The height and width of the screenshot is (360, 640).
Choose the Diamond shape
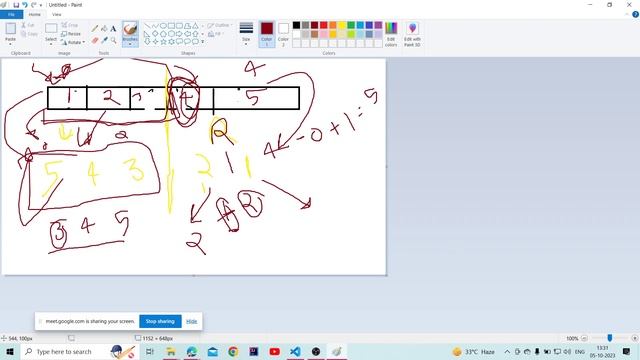(x=155, y=33)
